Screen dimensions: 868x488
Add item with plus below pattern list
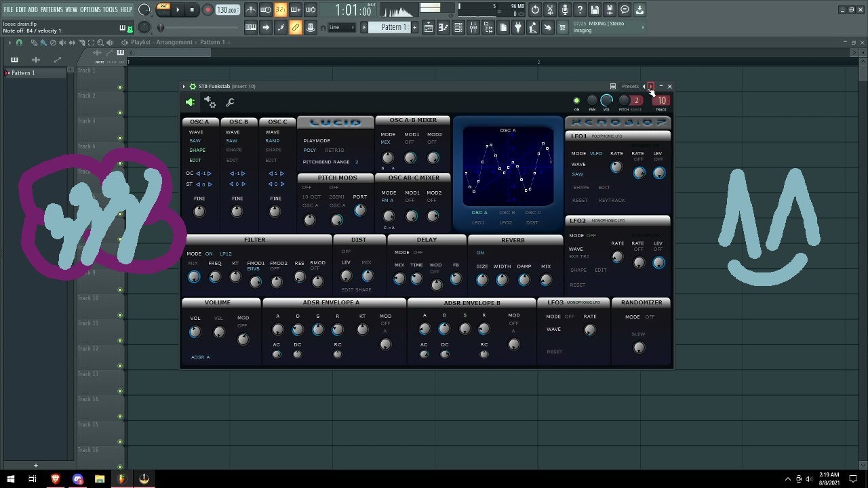(36, 466)
